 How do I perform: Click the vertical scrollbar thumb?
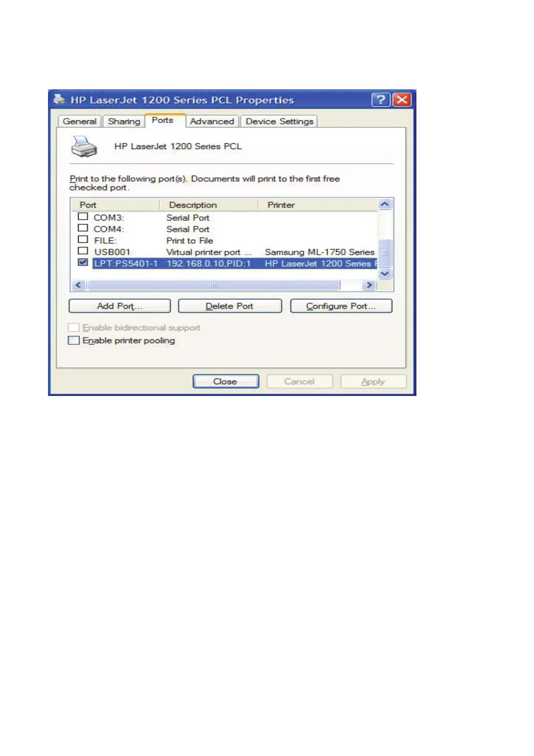tap(385, 253)
